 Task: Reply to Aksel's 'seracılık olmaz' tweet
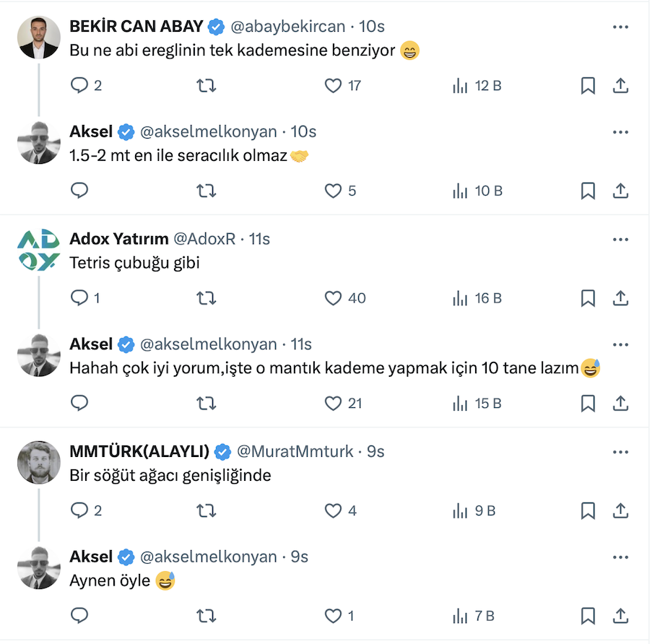point(79,191)
